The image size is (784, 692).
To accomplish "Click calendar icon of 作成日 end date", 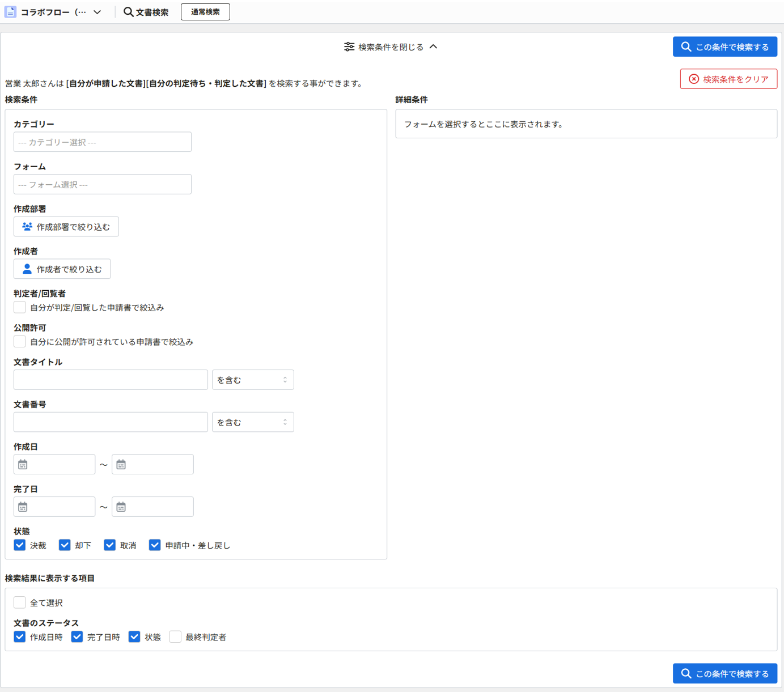I will click(121, 465).
